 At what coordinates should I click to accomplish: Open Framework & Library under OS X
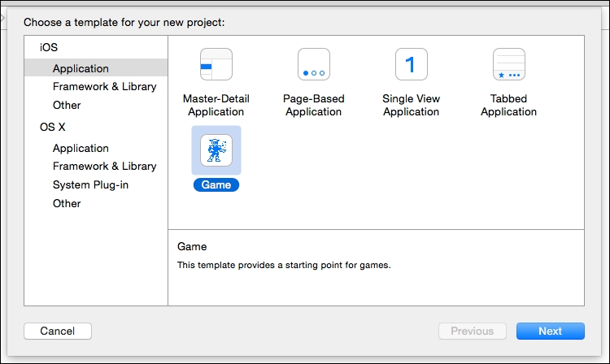tap(105, 166)
